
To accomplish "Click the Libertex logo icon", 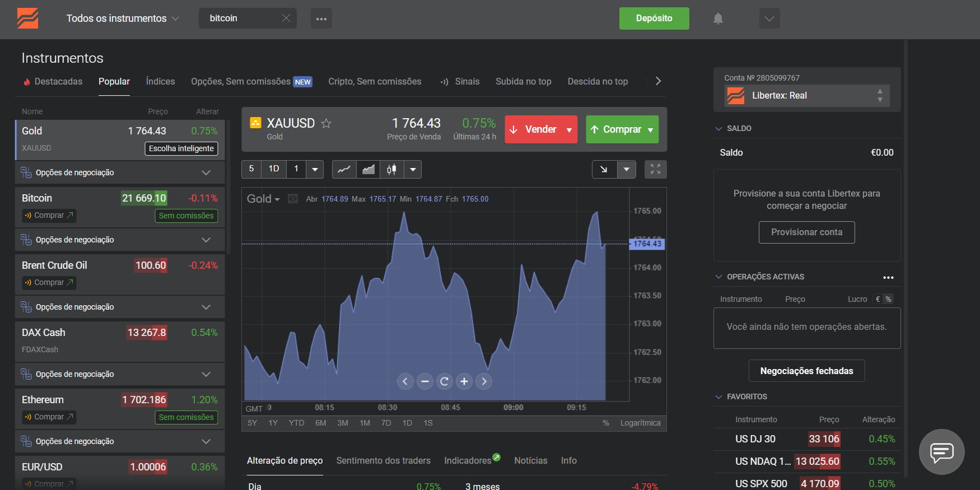I will [x=27, y=18].
